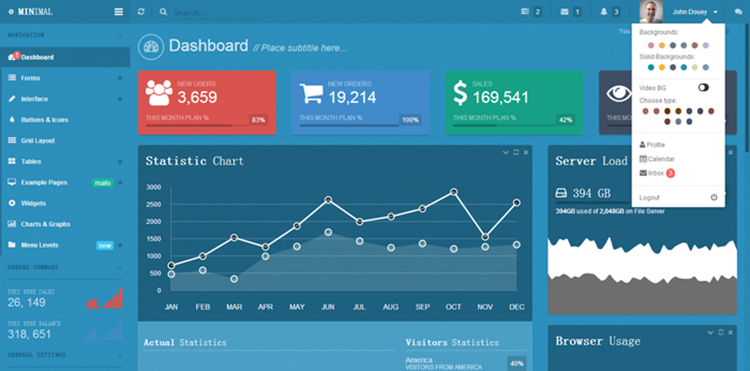Pick the beige swatch under Solid Backgrounds
750x371 pixels.
[x=695, y=67]
